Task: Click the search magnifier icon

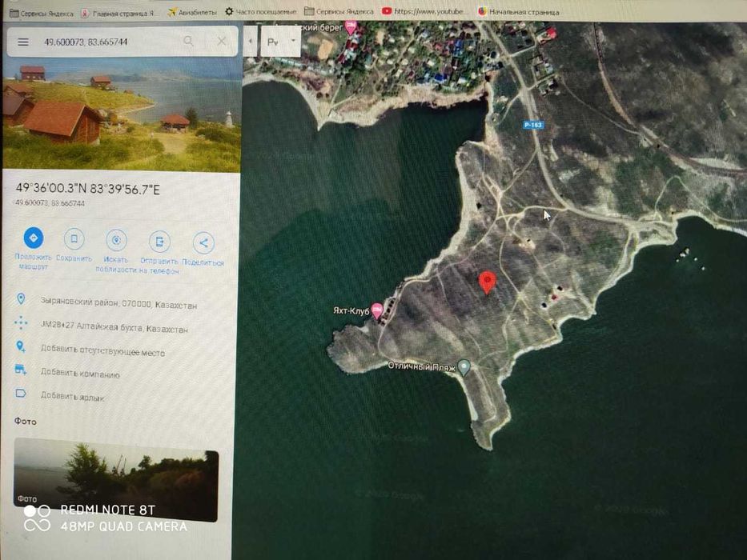Action: click(189, 42)
